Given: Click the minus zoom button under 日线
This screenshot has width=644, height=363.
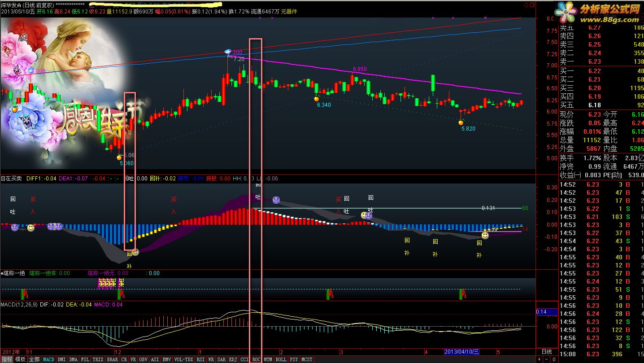Looking at the screenshot, I should [546, 359].
